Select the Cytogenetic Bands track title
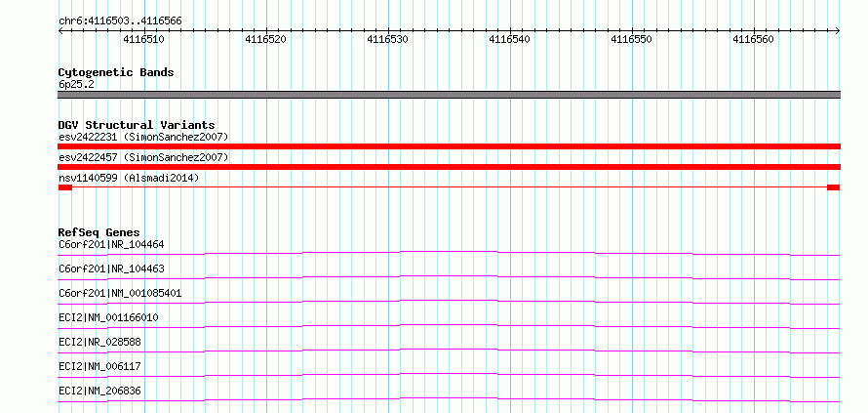Image resolution: width=868 pixels, height=413 pixels. click(x=116, y=72)
